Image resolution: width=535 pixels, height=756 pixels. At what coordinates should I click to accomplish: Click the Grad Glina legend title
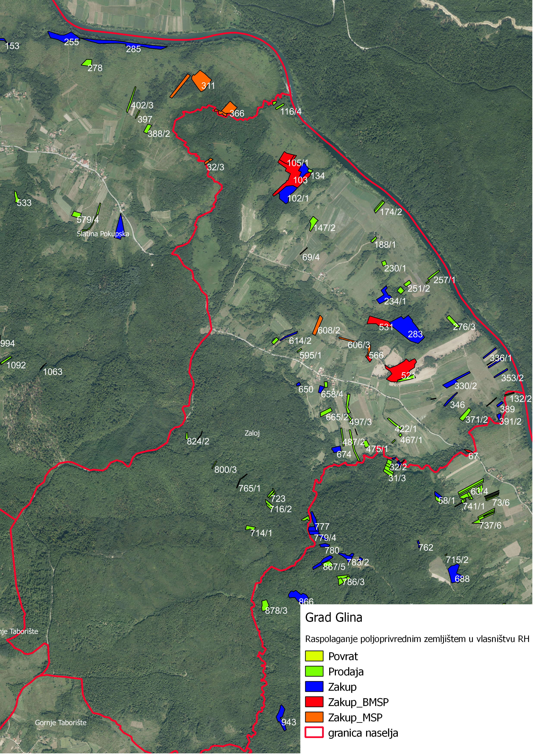(334, 618)
